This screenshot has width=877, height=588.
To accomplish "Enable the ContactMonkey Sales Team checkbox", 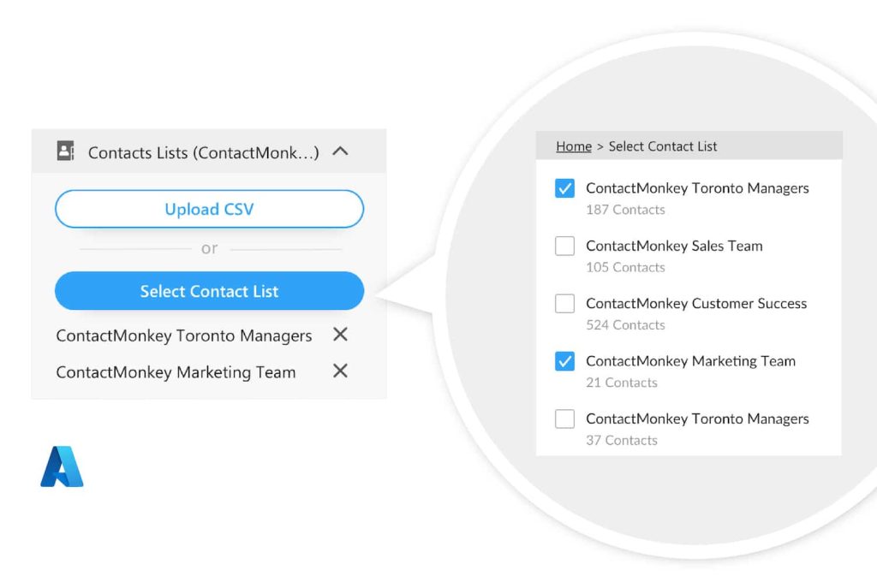I will click(x=564, y=246).
